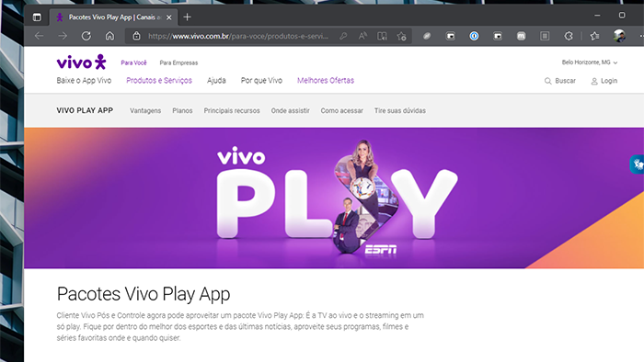Click the Pacotes Vivo Play App heading
Viewport: 644px width, 362px height.
point(144,294)
